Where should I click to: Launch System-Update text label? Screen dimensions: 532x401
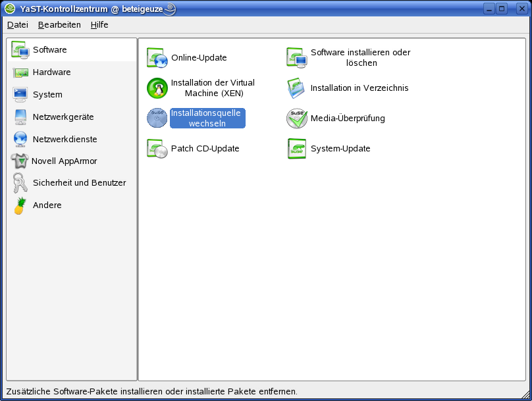(340, 149)
